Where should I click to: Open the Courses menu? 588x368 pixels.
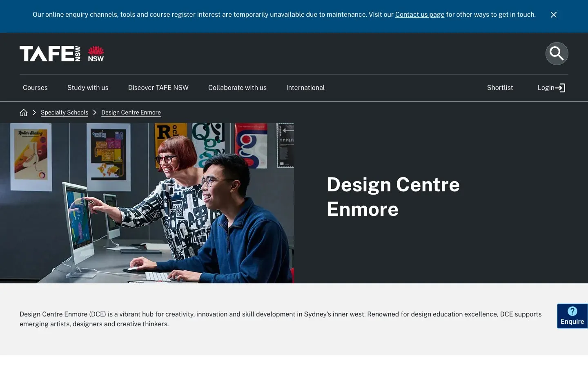click(x=35, y=88)
